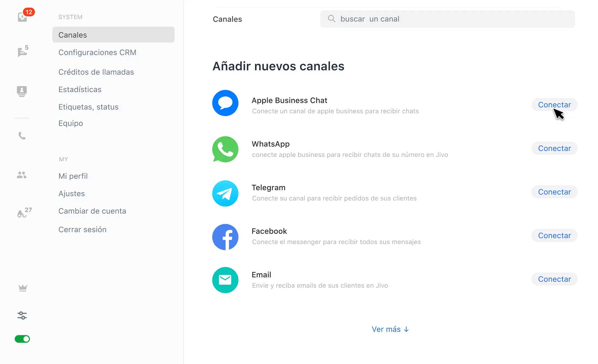Go to Mi perfil
The height and width of the screenshot is (364, 598).
point(73,176)
